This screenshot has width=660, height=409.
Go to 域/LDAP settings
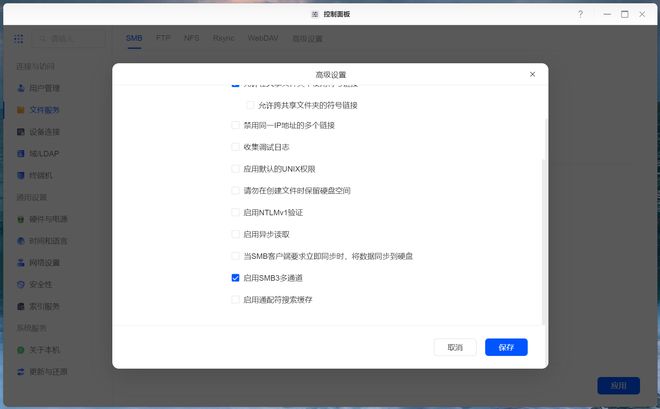[44, 153]
